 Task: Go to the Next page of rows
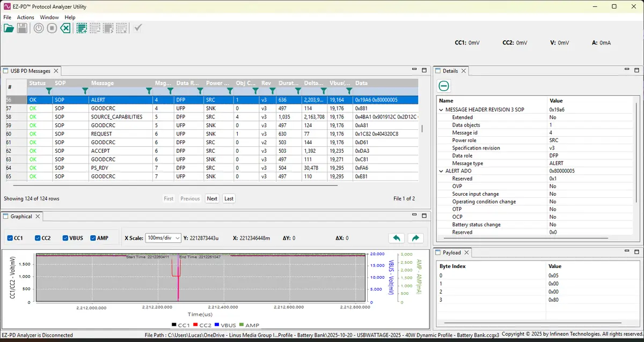coord(212,198)
